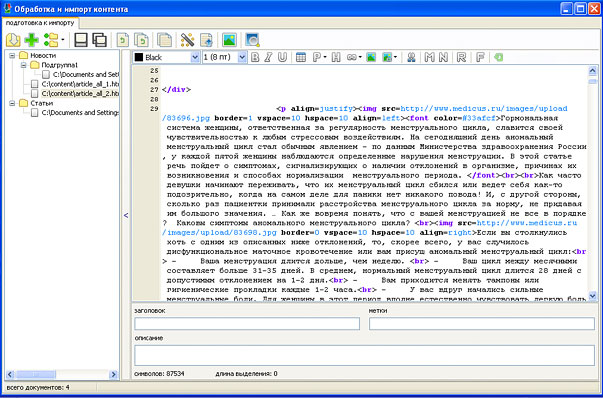Select C:\Documents and Settings file under Статьи

[x=80, y=113]
